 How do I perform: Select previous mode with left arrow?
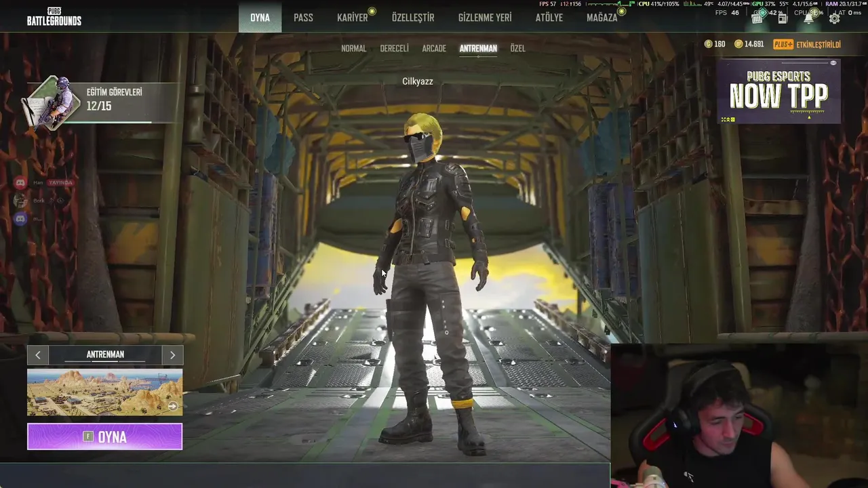[38, 354]
